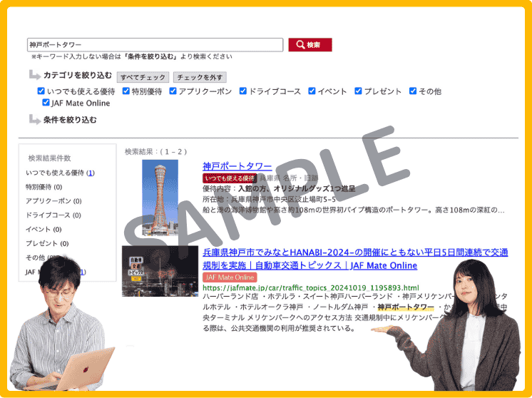Open the みなとHANABI-2024 traffic regulation link
Screen dimensions: 532x398
(355, 259)
